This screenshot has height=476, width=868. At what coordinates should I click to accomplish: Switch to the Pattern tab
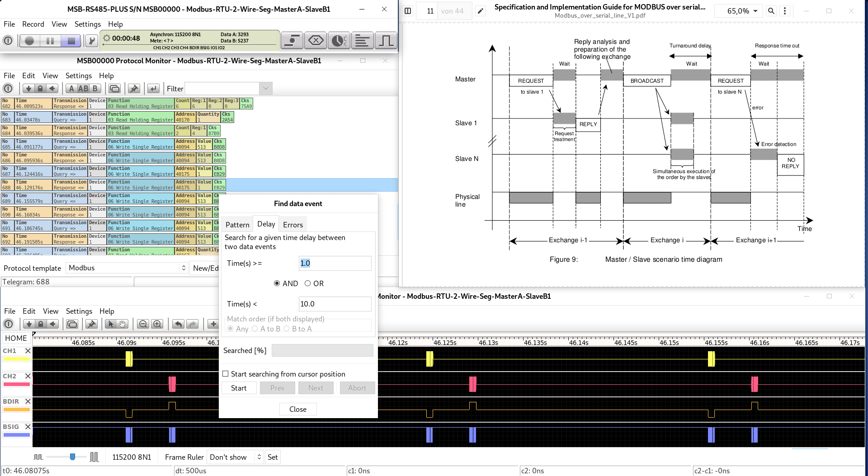coord(237,225)
